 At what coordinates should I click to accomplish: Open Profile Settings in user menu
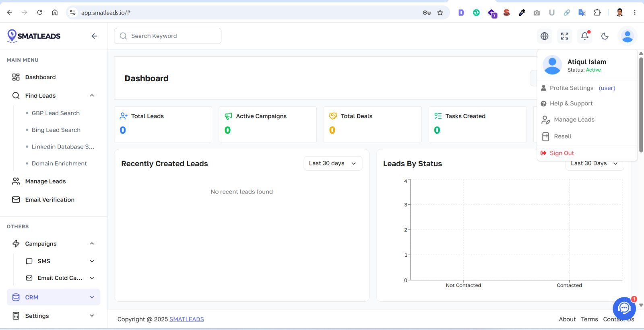click(x=572, y=88)
